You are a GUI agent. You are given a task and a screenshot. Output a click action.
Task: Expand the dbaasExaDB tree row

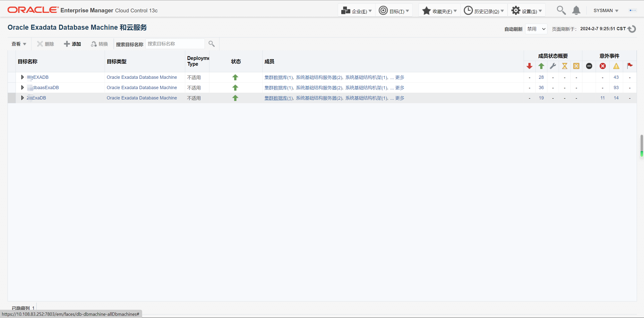tap(22, 88)
